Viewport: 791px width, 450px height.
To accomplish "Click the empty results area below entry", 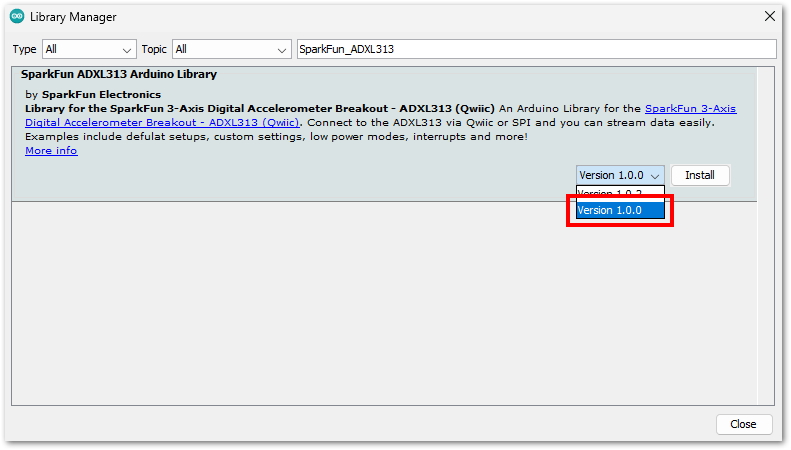I will pos(383,303).
